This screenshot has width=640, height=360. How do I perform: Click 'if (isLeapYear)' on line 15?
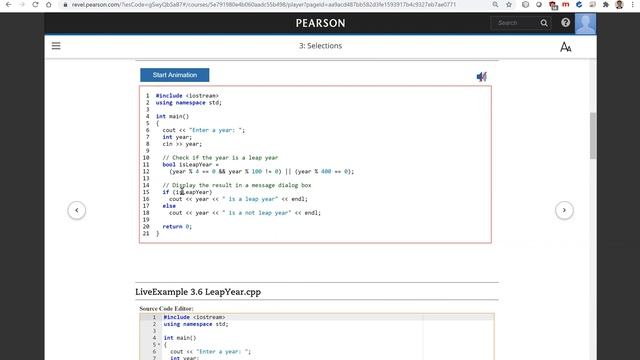pos(187,192)
